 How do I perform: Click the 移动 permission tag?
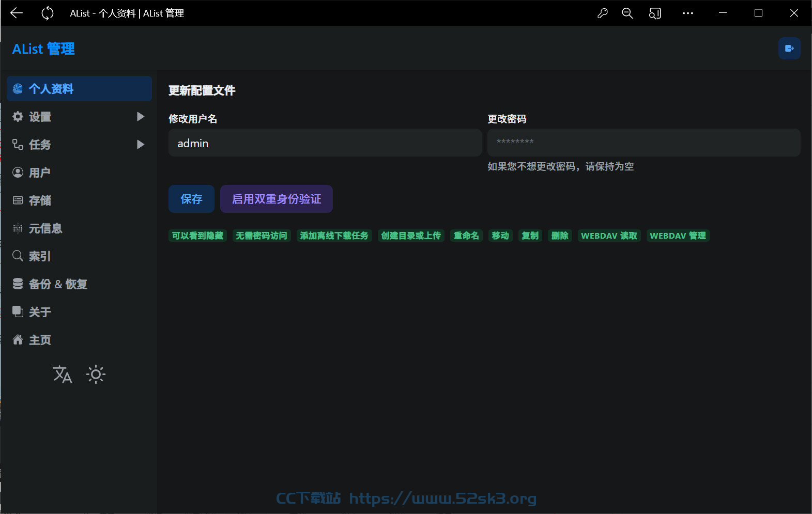click(x=500, y=236)
